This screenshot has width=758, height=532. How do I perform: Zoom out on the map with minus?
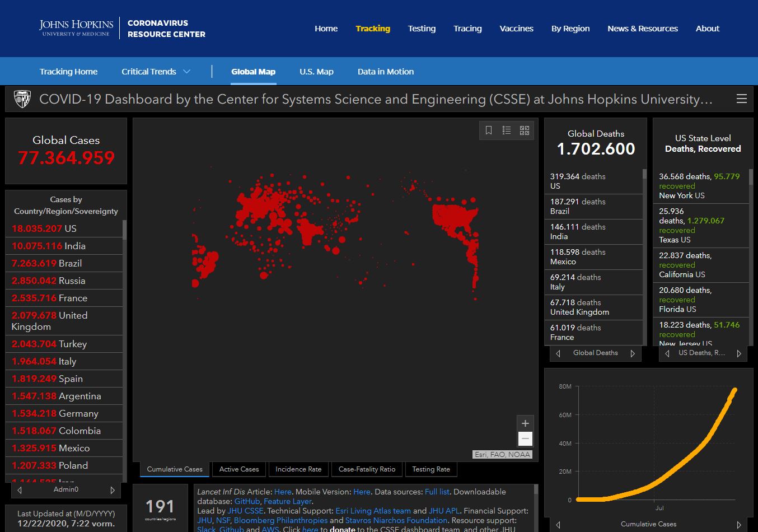[525, 438]
